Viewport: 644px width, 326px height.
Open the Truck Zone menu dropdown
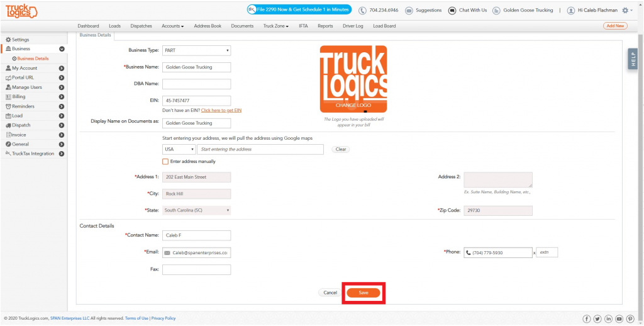tap(276, 26)
